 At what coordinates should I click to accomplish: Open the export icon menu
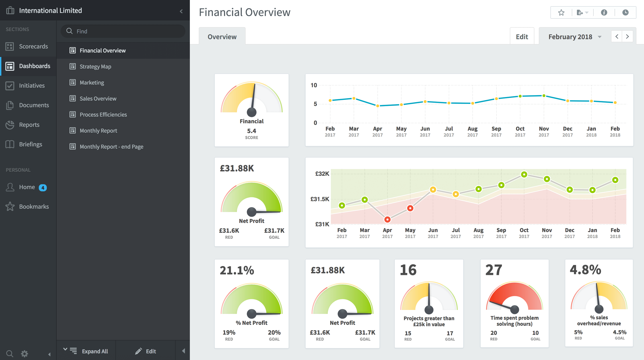click(x=582, y=12)
